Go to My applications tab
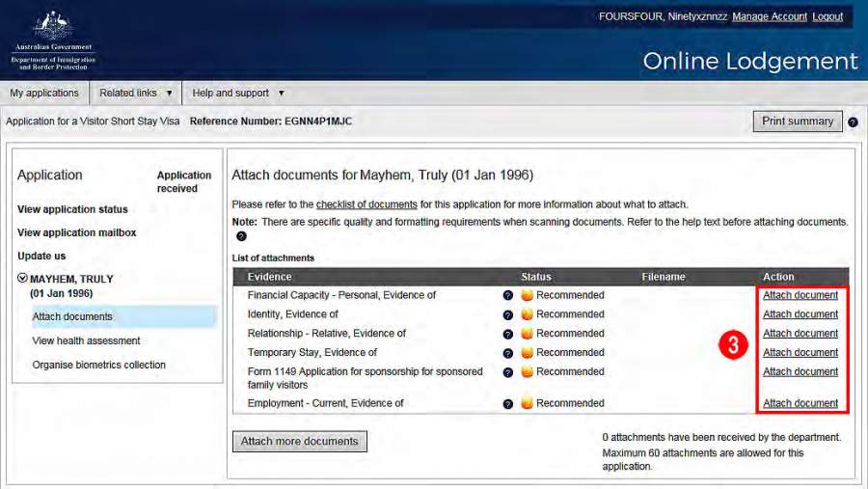 click(x=44, y=93)
